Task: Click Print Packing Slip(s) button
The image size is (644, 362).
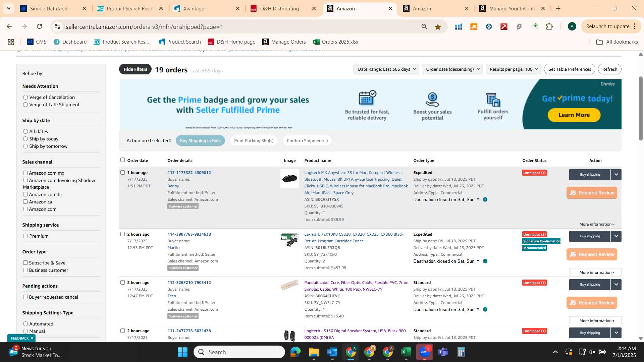Action: (254, 140)
